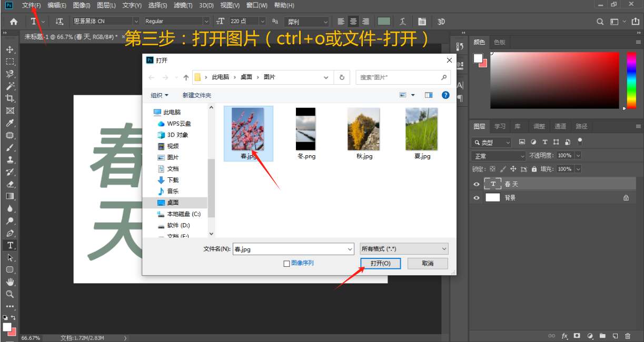This screenshot has height=342, width=644.
Task: Open the 文件(F) menu
Action: tap(32, 5)
